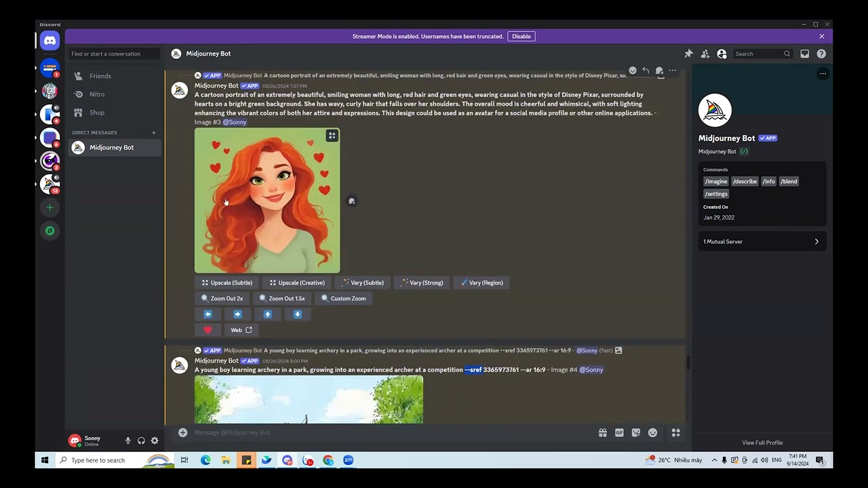Click the Search box in header
This screenshot has height=488, width=868.
pyautogui.click(x=762, y=54)
